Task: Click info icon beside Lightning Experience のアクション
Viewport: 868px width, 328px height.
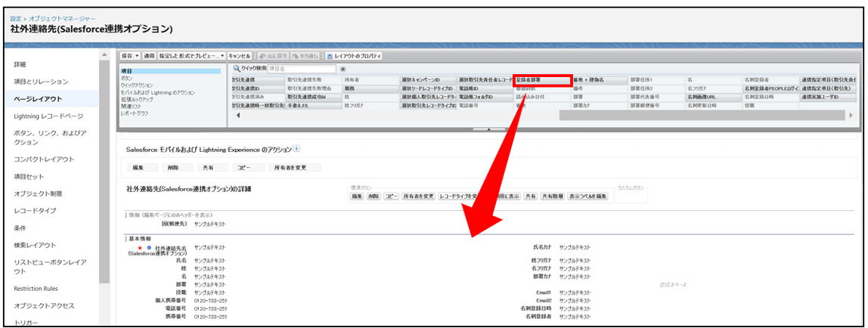Action: point(296,149)
